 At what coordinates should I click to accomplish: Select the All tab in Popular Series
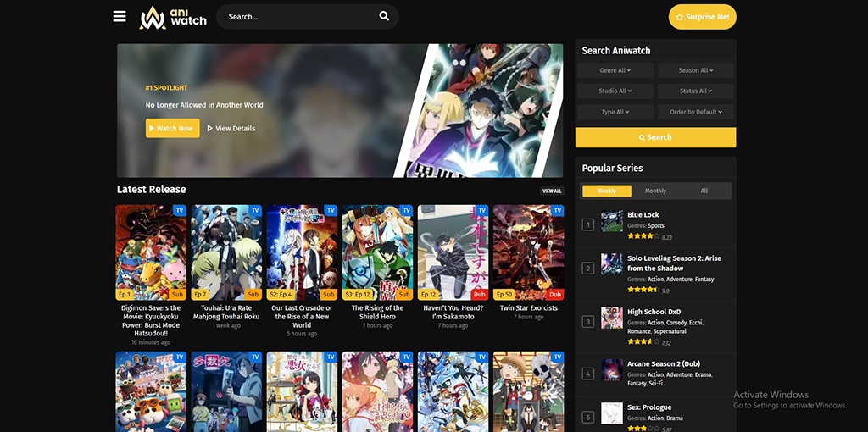704,191
